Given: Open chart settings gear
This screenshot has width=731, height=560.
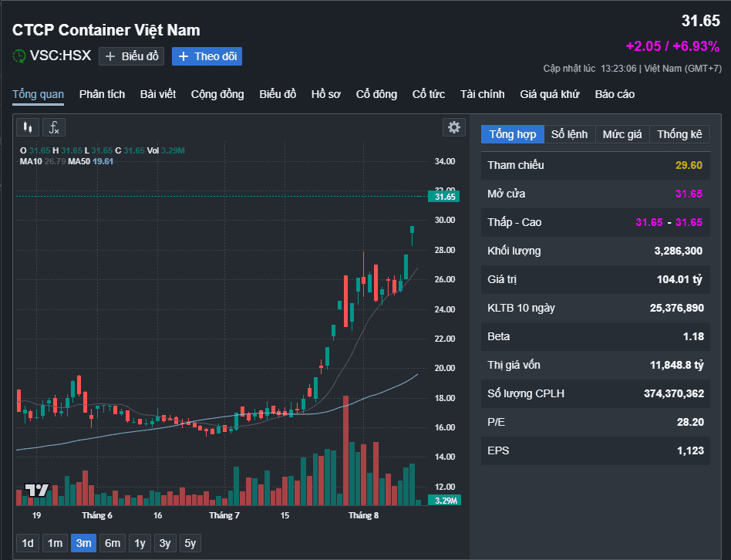Looking at the screenshot, I should point(454,127).
